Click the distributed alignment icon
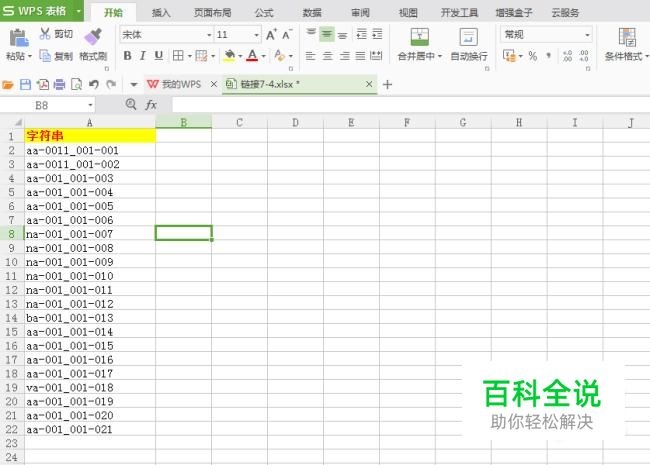The width and height of the screenshot is (650, 465). point(376,55)
